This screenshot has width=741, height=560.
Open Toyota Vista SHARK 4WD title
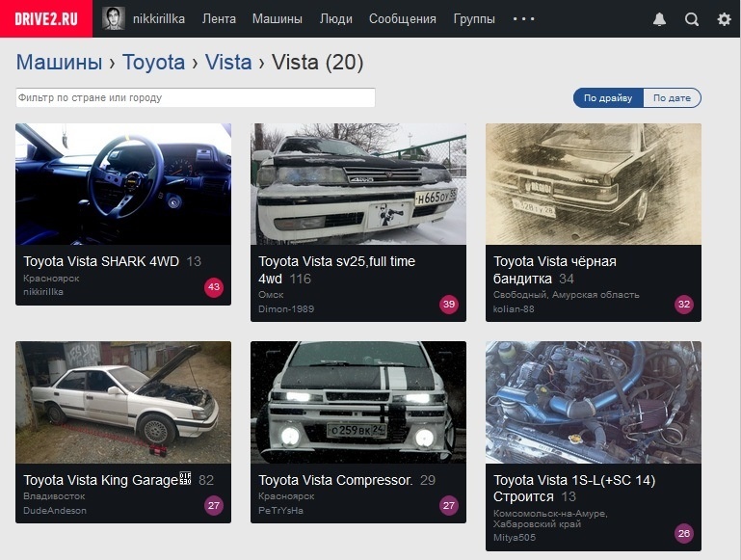pos(101,261)
